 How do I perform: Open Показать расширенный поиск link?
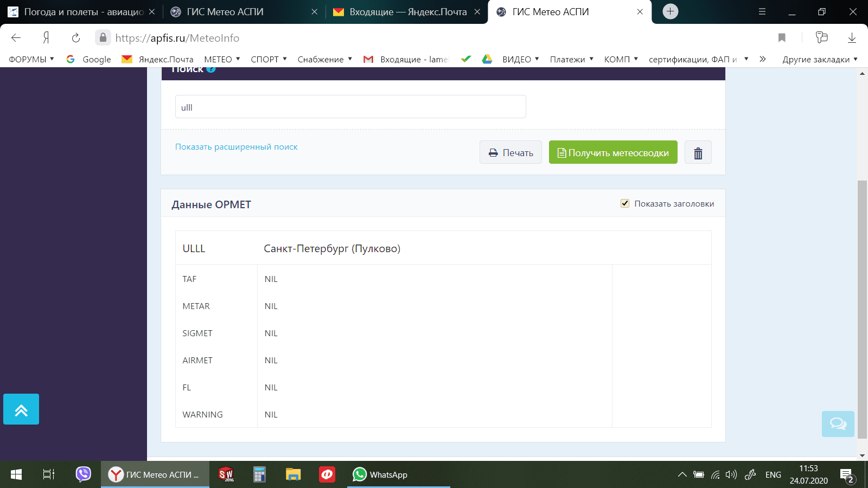(236, 147)
